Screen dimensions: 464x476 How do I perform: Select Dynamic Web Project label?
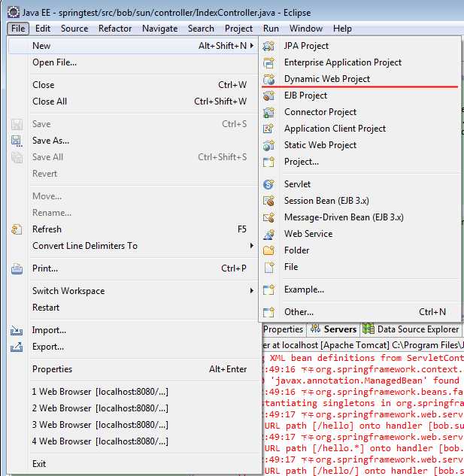pos(327,79)
